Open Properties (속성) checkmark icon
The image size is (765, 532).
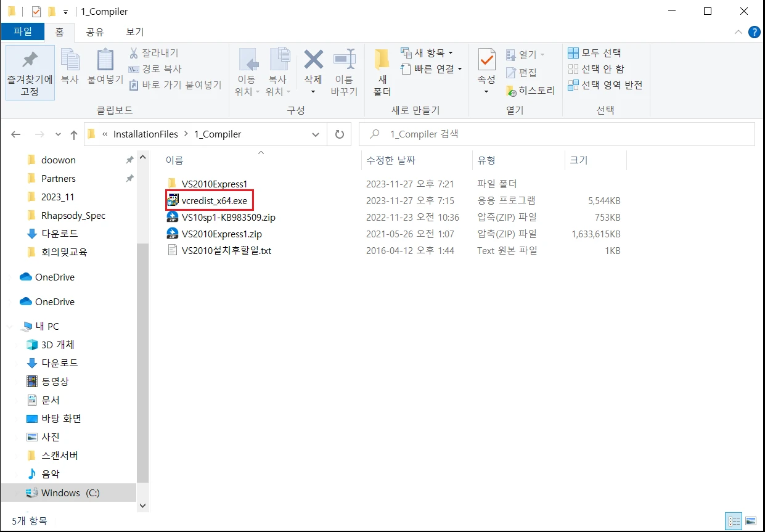click(486, 60)
